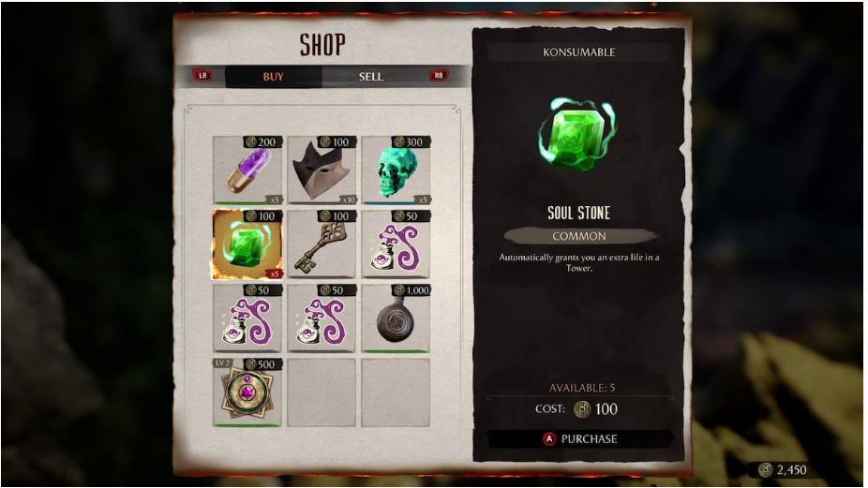Select first potion in third row
The width and height of the screenshot is (868, 488).
tap(247, 318)
